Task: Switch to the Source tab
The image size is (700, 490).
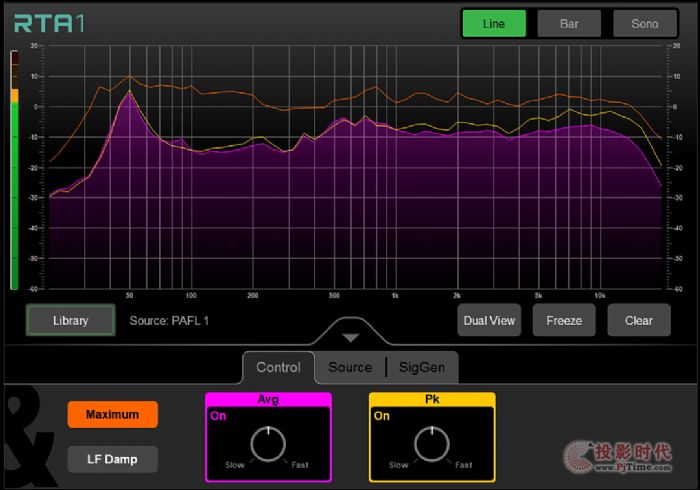Action: coord(350,367)
